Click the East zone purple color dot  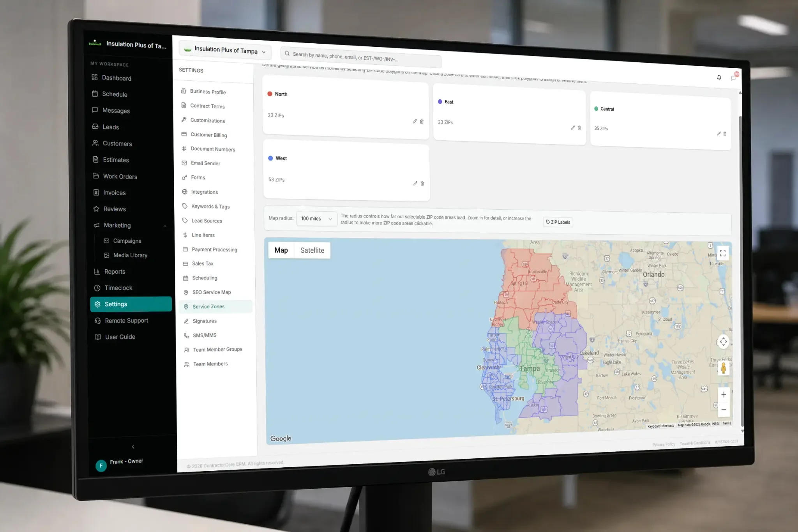point(440,101)
